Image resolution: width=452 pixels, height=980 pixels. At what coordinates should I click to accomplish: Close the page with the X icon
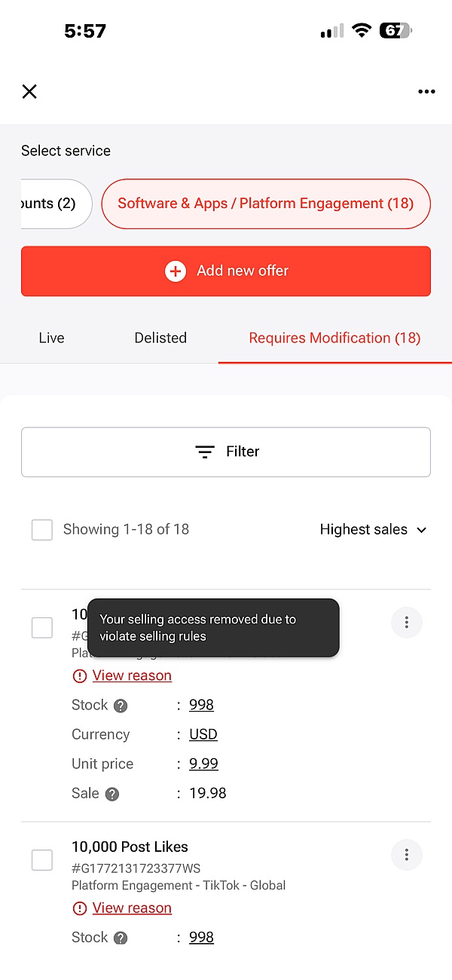pyautogui.click(x=29, y=92)
